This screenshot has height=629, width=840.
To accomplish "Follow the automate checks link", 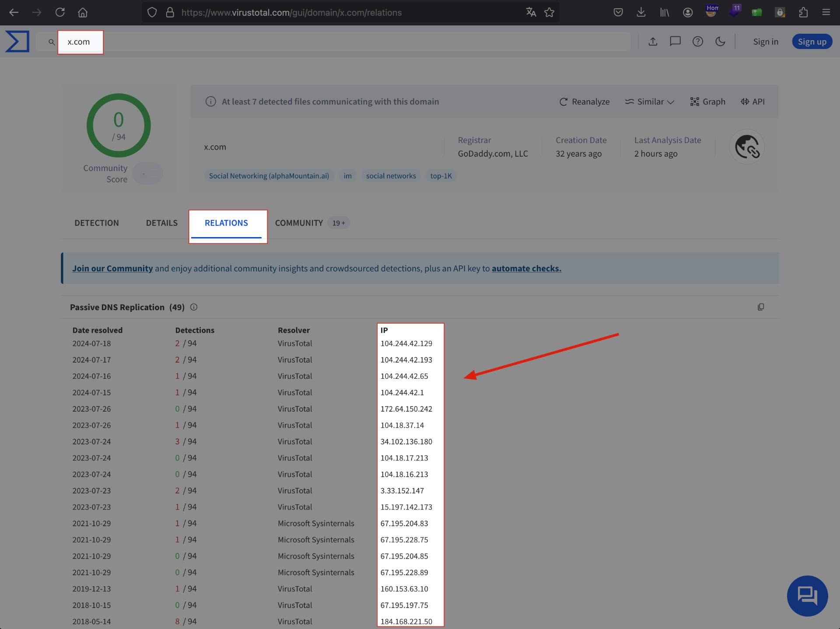I will click(x=526, y=268).
